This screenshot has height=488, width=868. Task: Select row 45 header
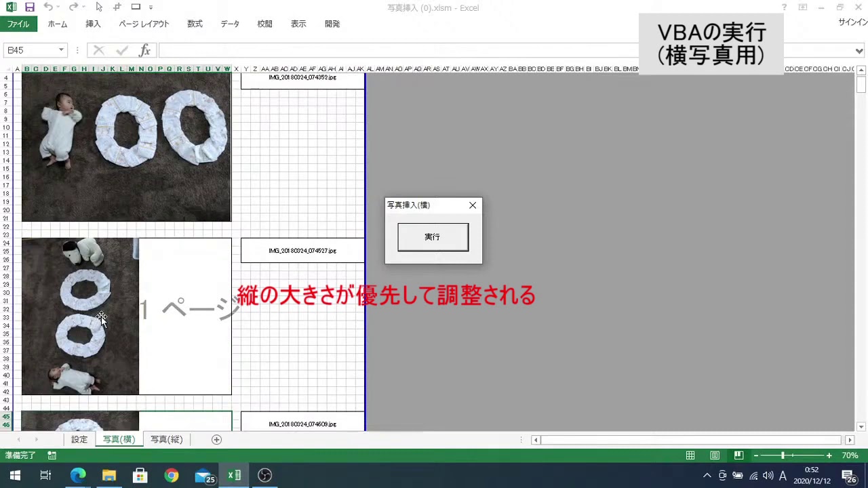coord(6,417)
